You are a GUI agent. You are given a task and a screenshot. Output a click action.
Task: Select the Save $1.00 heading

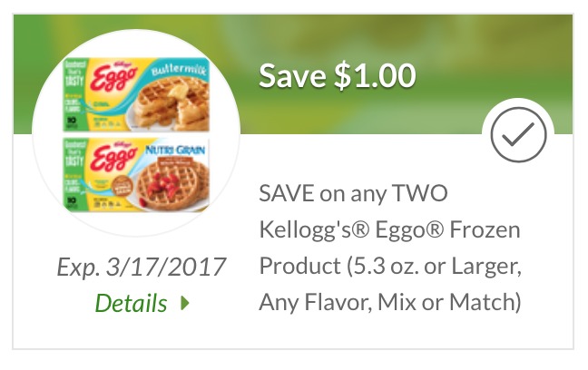[x=338, y=76]
